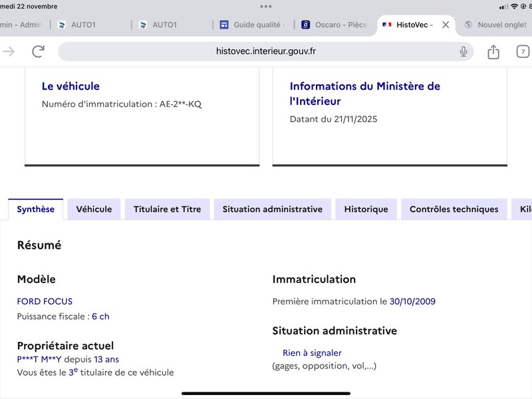Open the Situation administrative tab
The height and width of the screenshot is (399, 532).
tap(273, 209)
